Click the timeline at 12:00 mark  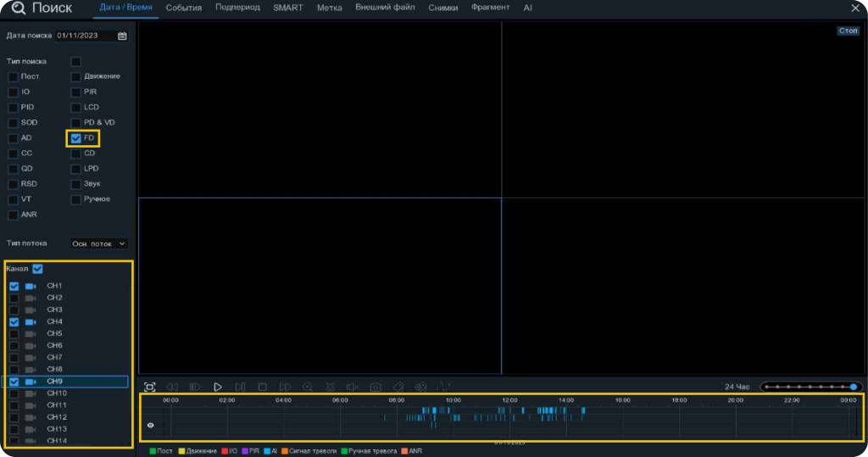click(x=509, y=400)
